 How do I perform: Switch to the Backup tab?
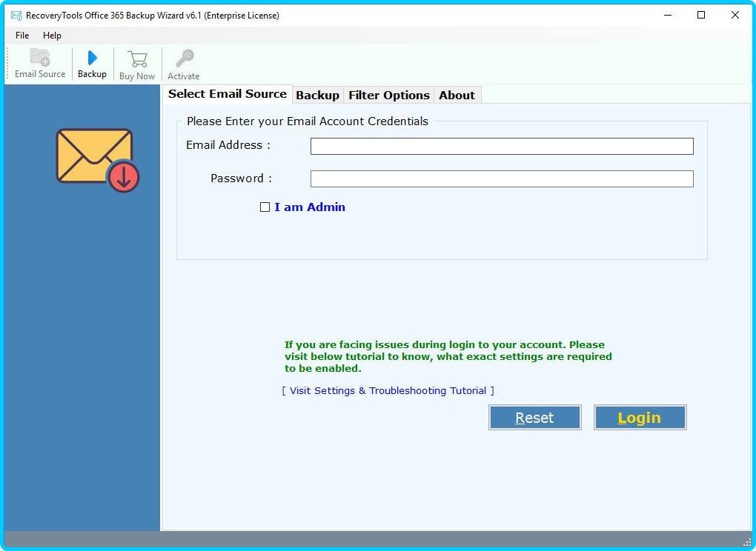[x=317, y=95]
